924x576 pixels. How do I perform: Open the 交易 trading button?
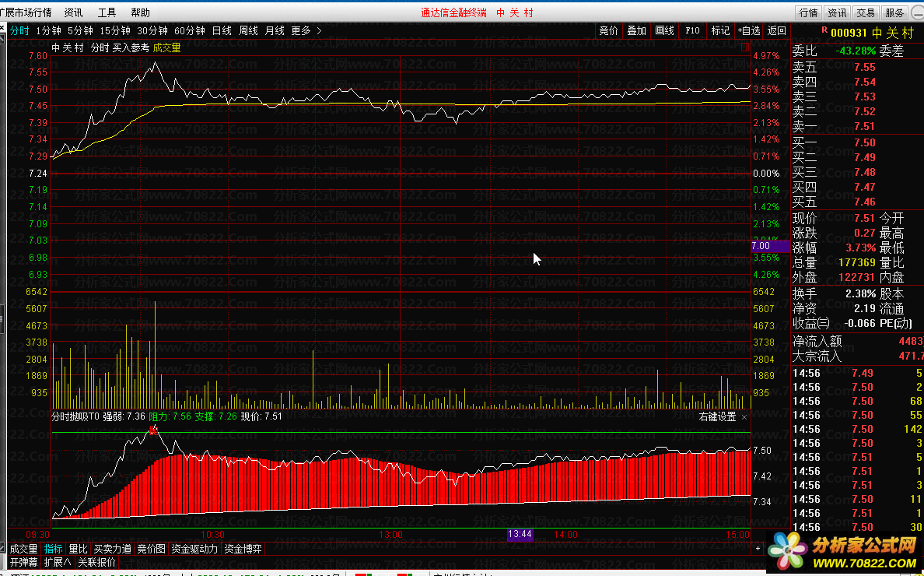(866, 13)
